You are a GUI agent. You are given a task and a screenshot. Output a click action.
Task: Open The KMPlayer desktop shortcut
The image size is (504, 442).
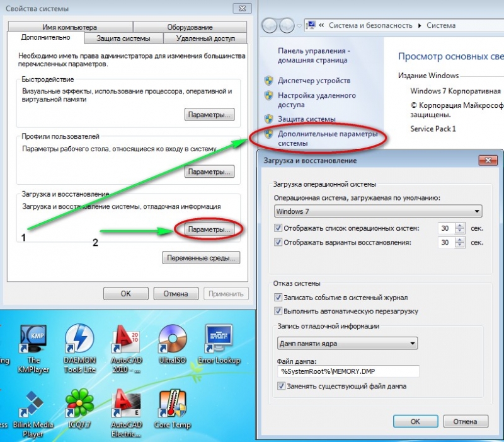coord(33,349)
